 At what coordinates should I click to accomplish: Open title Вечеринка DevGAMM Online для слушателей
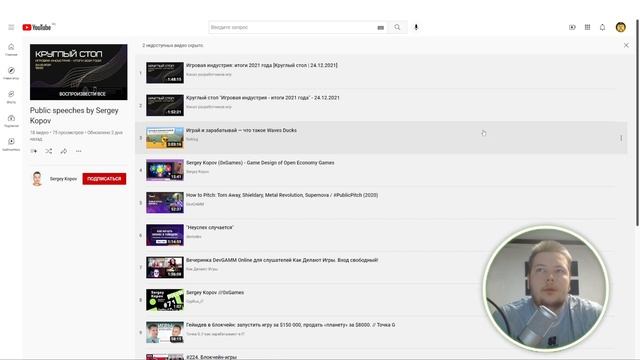[x=282, y=260]
